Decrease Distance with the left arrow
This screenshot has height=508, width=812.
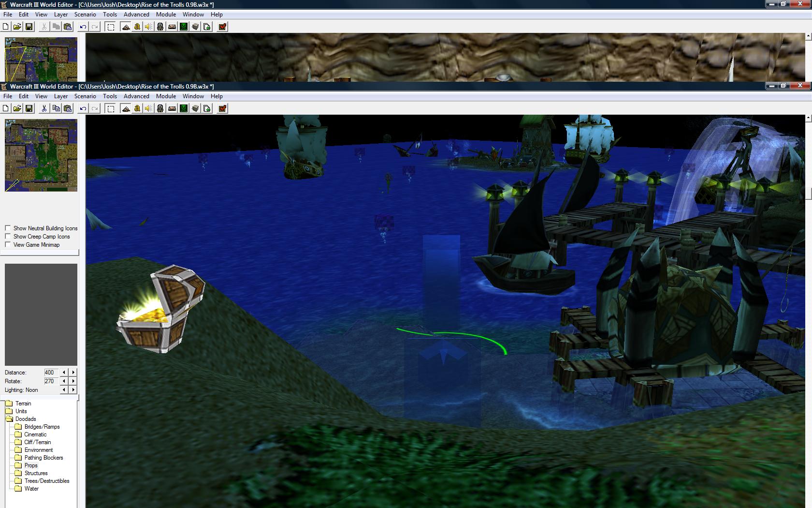tap(64, 373)
